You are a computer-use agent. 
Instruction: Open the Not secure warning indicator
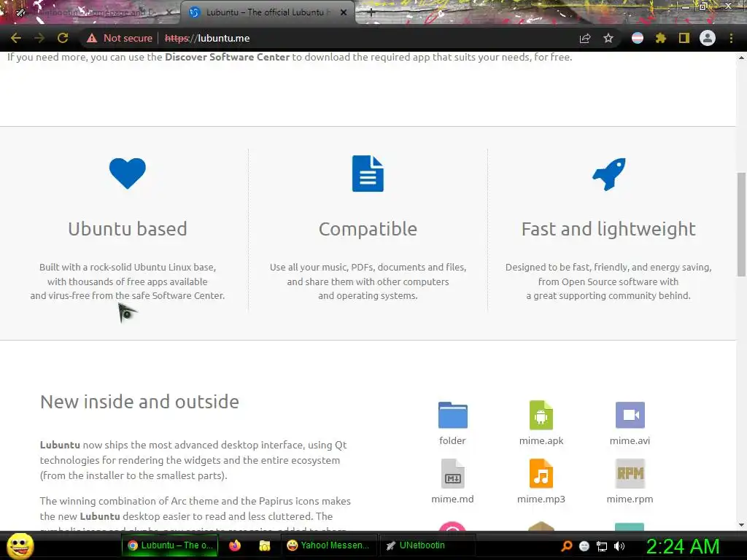119,38
